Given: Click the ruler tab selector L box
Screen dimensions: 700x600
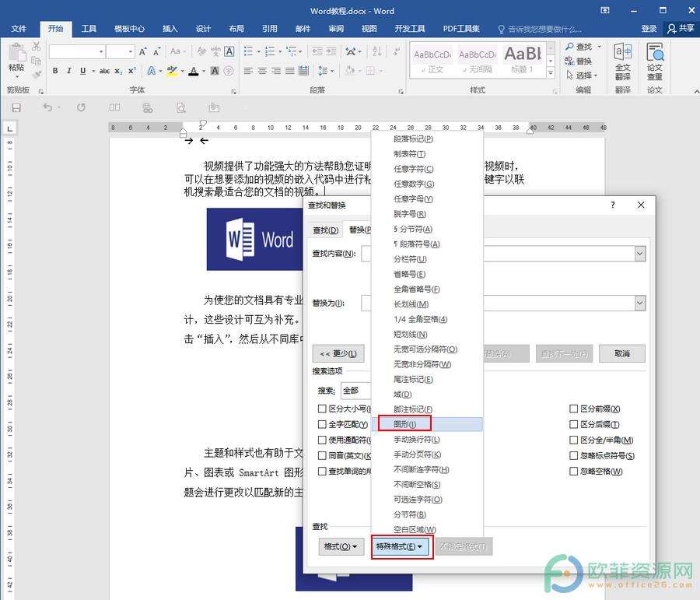Looking at the screenshot, I should coord(10,128).
